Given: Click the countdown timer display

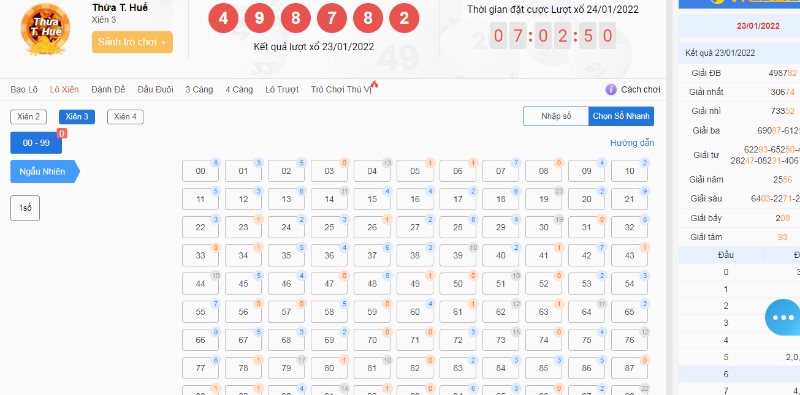Looking at the screenshot, I should pos(553,36).
